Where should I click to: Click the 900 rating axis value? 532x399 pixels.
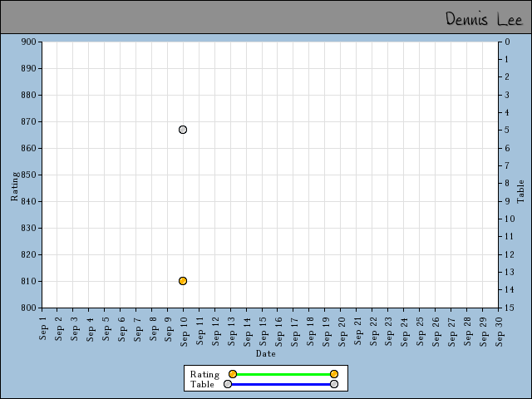28,42
